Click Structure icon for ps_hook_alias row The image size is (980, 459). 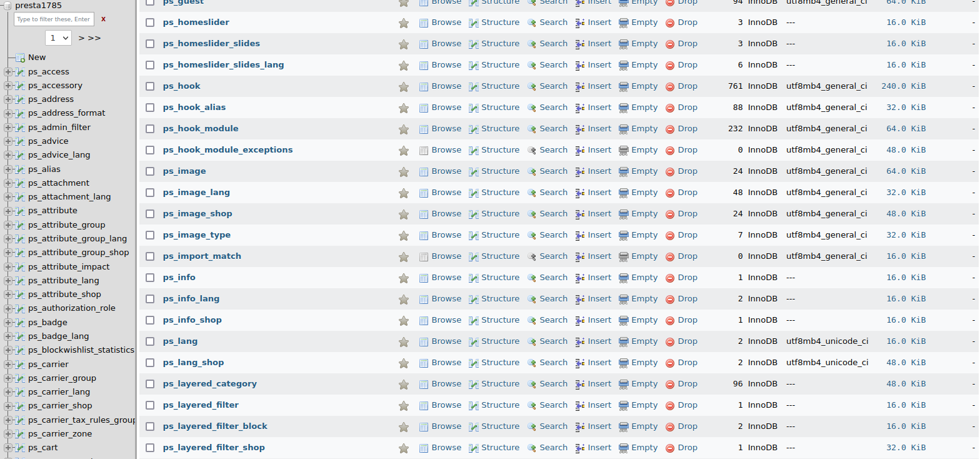[x=474, y=108]
